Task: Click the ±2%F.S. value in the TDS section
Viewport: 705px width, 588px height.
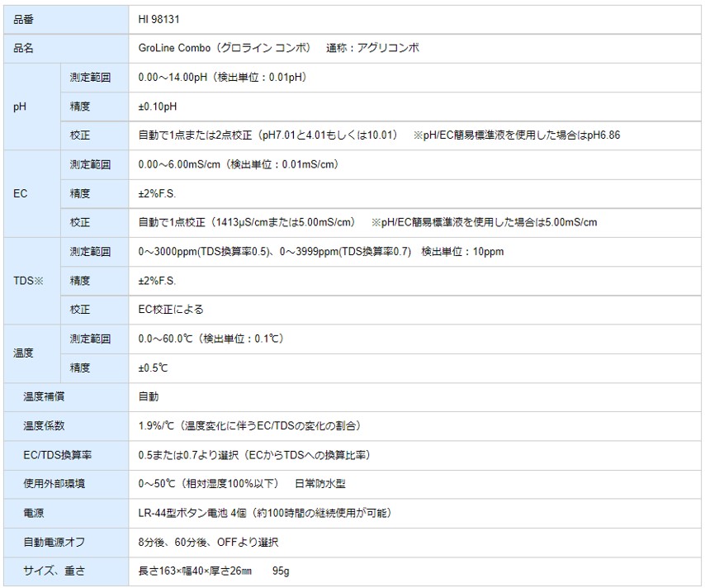Action: point(157,281)
